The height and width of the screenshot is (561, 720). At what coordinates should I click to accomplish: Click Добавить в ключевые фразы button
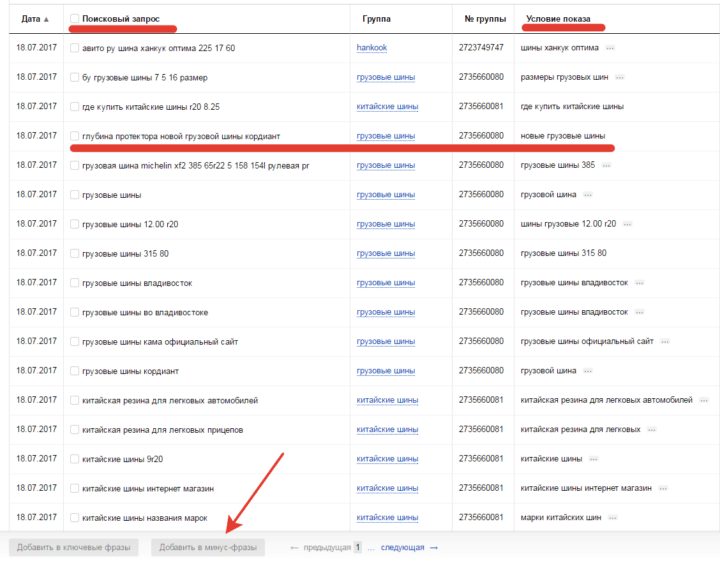pos(73,547)
